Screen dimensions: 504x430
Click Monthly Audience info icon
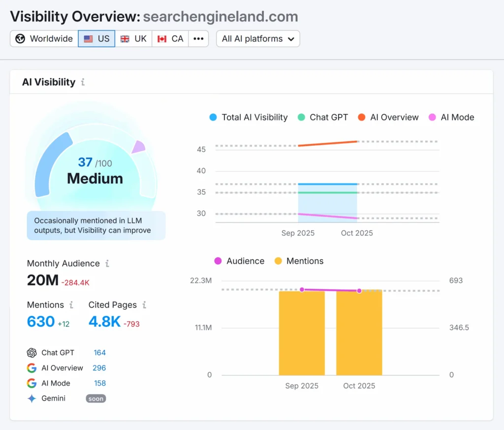pyautogui.click(x=107, y=264)
